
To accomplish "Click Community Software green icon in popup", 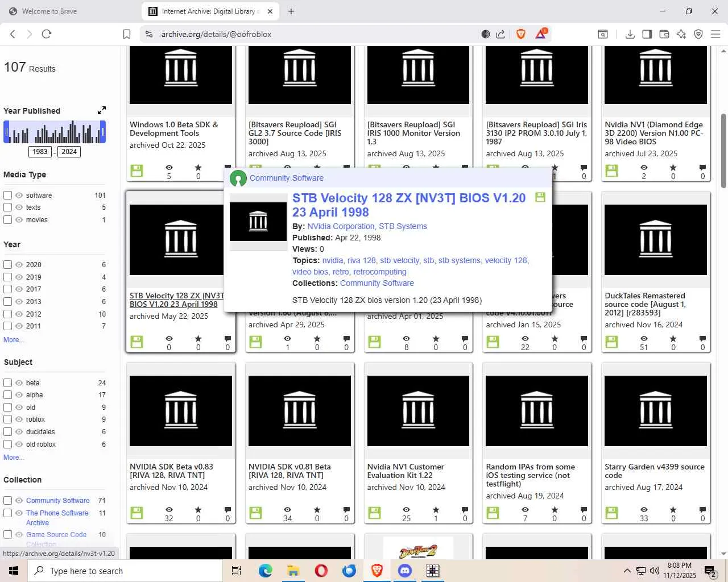I will (x=238, y=178).
